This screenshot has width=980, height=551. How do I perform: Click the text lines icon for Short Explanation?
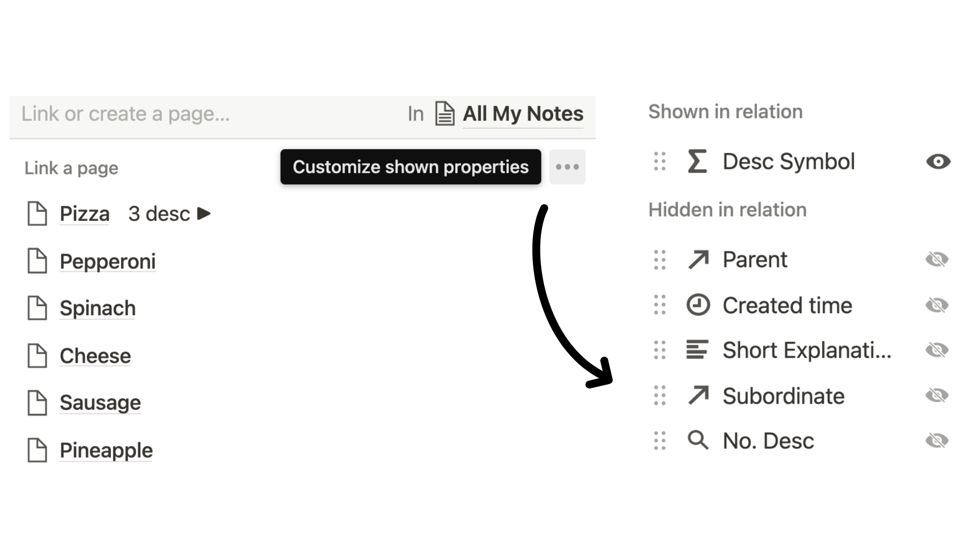pyautogui.click(x=697, y=350)
